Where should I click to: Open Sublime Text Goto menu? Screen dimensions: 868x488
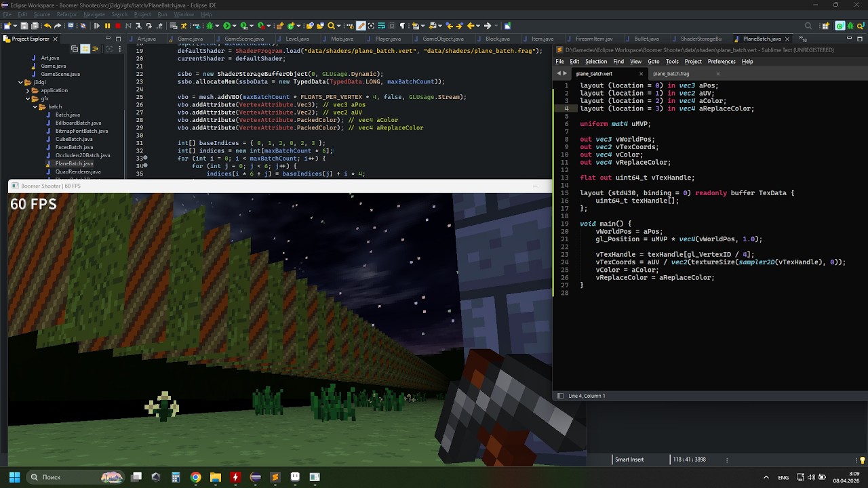(653, 62)
